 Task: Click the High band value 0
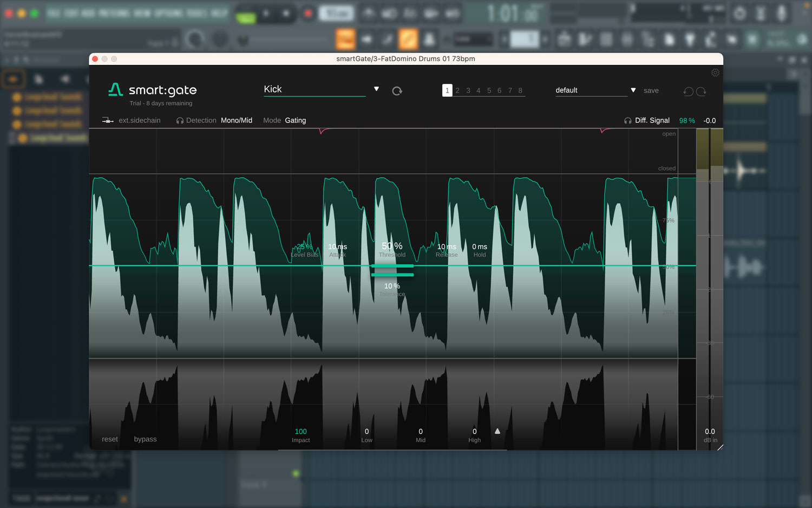coord(475,432)
